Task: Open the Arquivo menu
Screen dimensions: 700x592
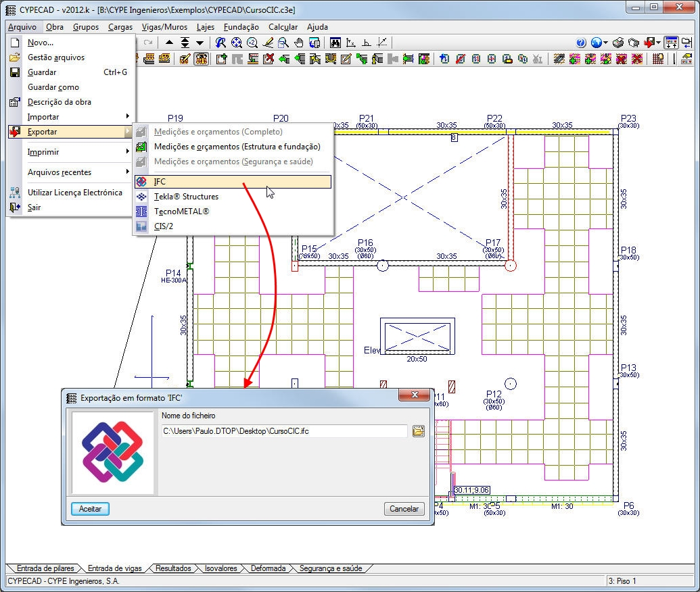Action: (x=22, y=27)
